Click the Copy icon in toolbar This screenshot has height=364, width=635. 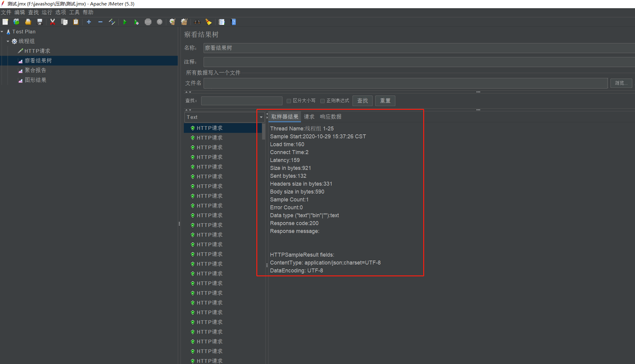tap(64, 22)
